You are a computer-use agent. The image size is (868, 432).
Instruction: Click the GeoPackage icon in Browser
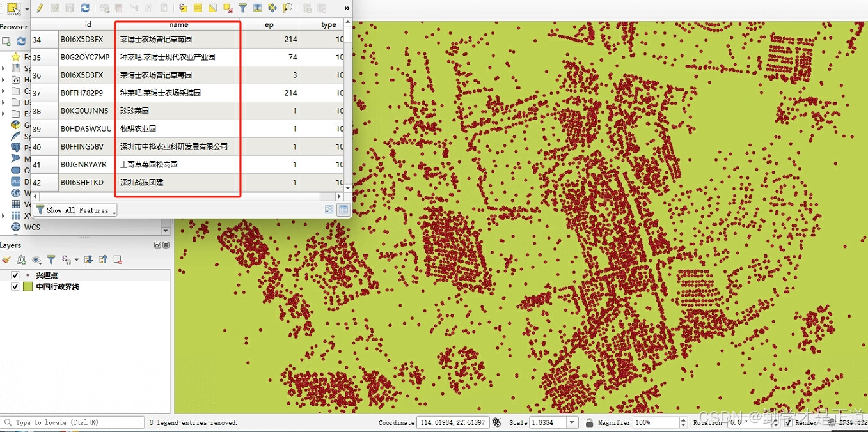pos(16,125)
